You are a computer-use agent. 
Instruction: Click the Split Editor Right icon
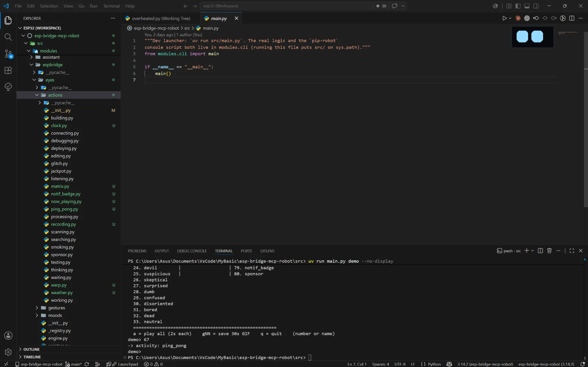(572, 18)
